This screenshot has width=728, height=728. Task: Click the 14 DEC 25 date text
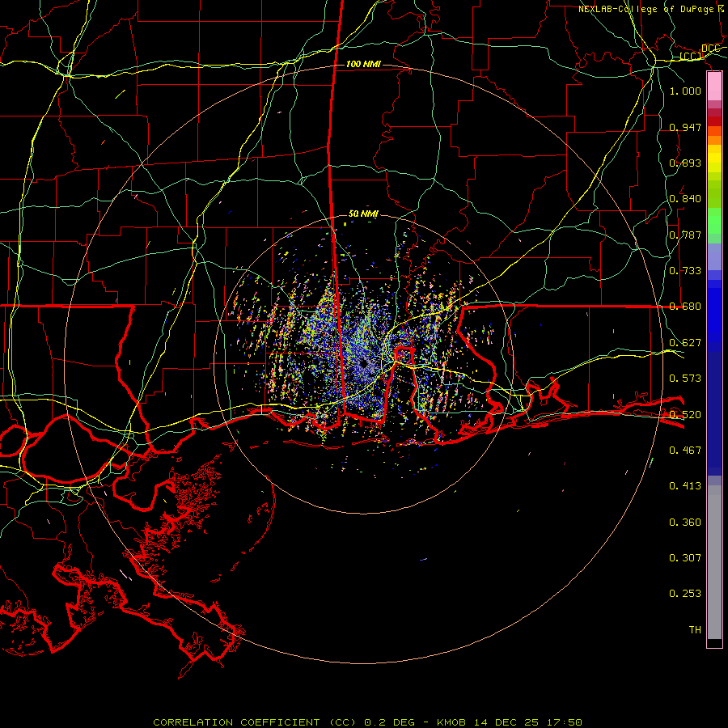tap(506, 722)
